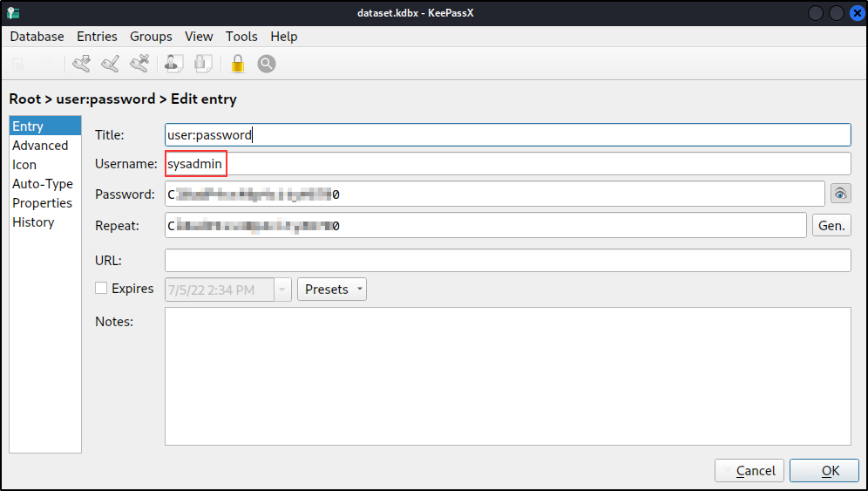Click the Add new entry key icon

pos(82,64)
